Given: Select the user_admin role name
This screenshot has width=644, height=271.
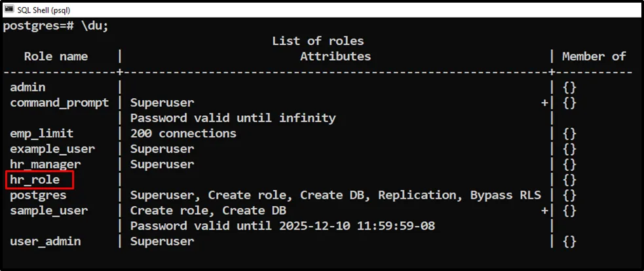Looking at the screenshot, I should (x=45, y=242).
